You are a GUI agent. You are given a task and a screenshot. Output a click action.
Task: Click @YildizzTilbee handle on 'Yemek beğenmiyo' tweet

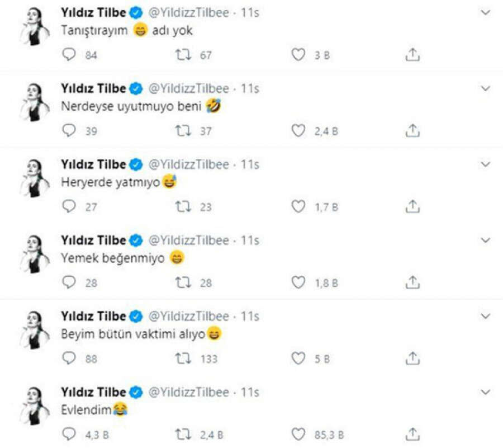point(188,240)
